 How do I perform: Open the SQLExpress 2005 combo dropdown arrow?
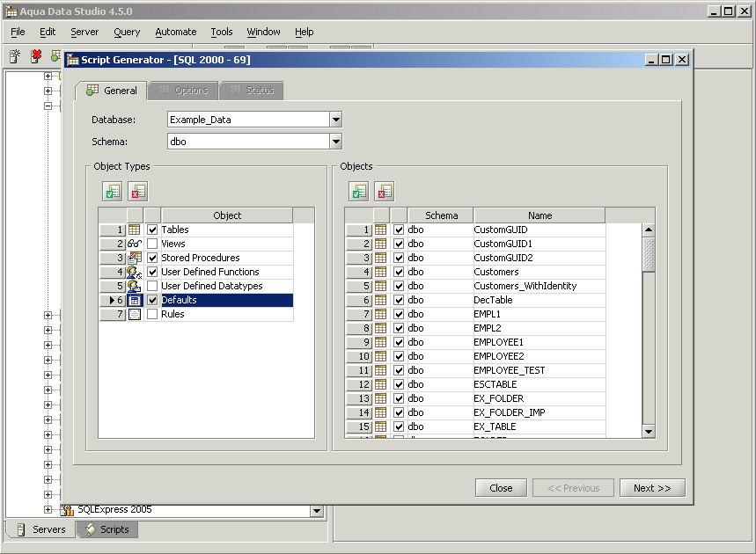(x=317, y=511)
